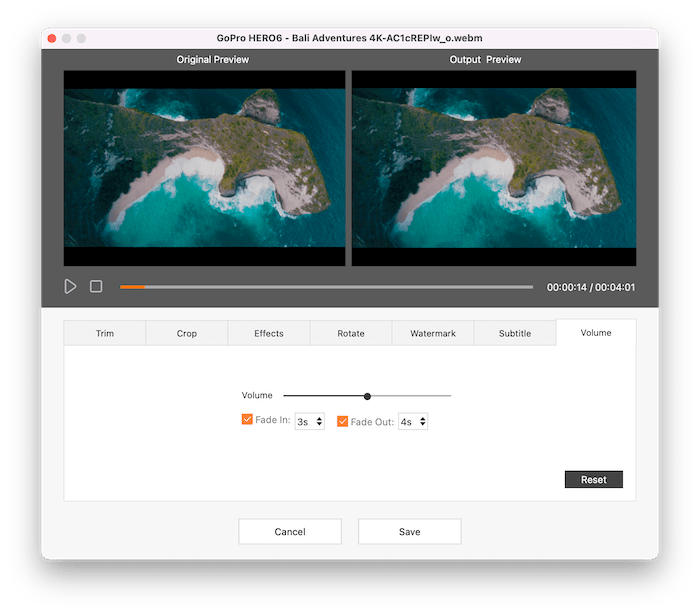
Task: Open the Crop tab
Action: (x=187, y=333)
